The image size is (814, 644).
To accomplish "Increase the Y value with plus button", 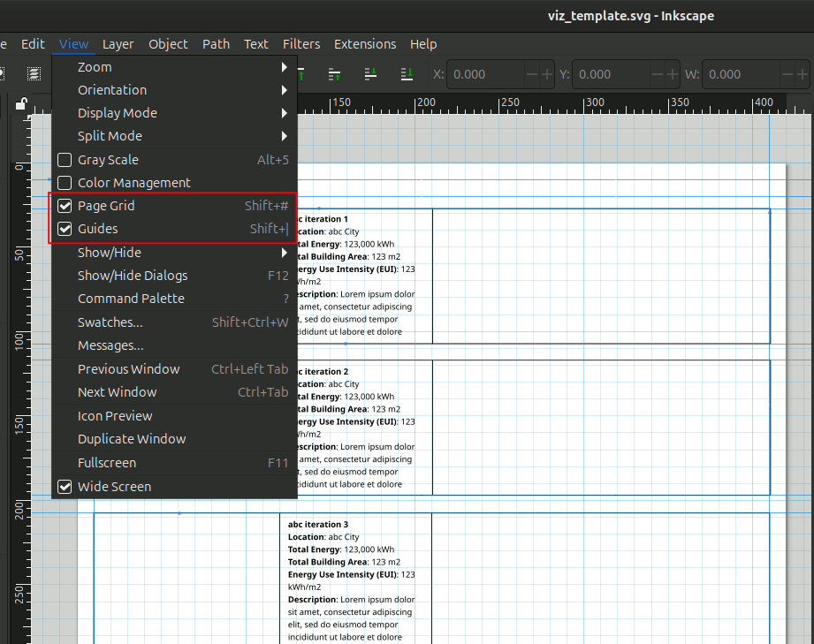I will pyautogui.click(x=673, y=75).
